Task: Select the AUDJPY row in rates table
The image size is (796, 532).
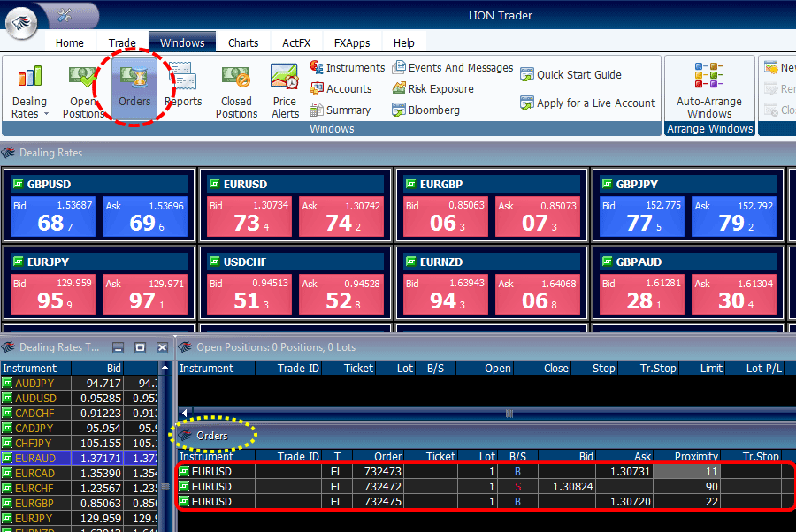Action: point(80,384)
